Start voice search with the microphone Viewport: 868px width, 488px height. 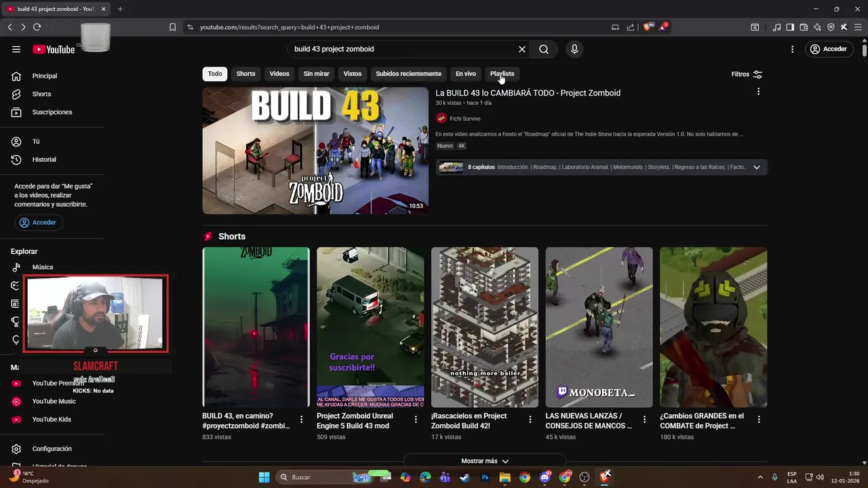point(574,49)
